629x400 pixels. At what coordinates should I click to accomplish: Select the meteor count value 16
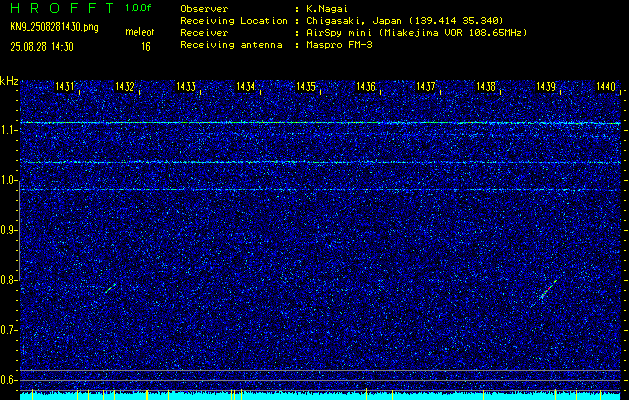[x=146, y=47]
